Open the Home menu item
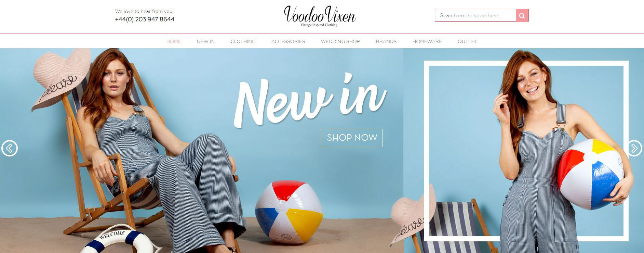The height and width of the screenshot is (253, 644). click(x=174, y=41)
